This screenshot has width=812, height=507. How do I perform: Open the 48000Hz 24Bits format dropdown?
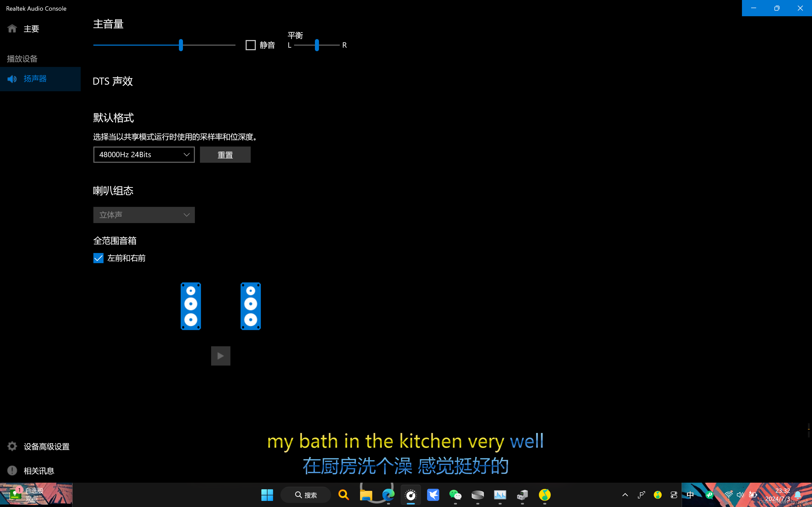[x=144, y=155]
